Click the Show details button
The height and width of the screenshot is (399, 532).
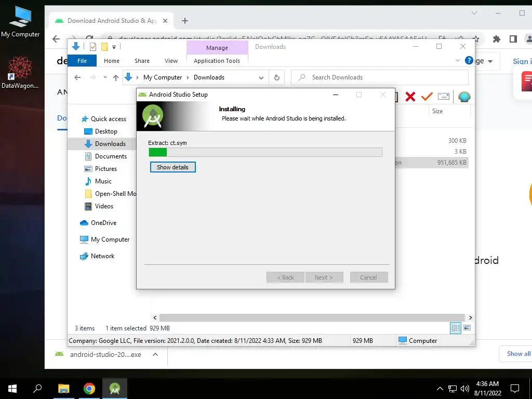click(x=172, y=167)
